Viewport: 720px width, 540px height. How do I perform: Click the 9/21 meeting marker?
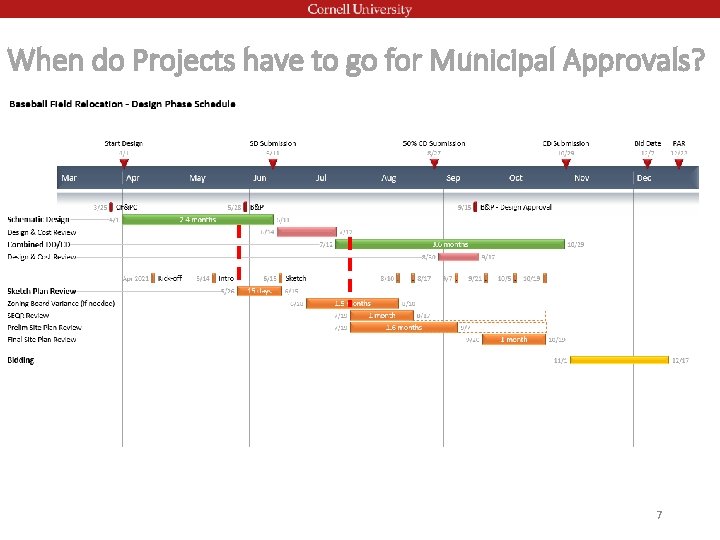tap(486, 278)
